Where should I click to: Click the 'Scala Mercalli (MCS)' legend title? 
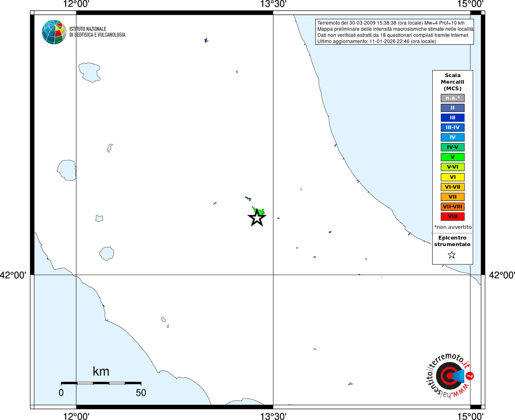(453, 82)
